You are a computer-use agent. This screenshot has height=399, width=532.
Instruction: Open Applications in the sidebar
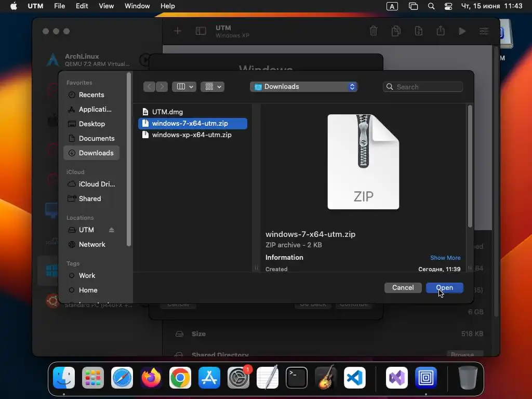pos(91,110)
